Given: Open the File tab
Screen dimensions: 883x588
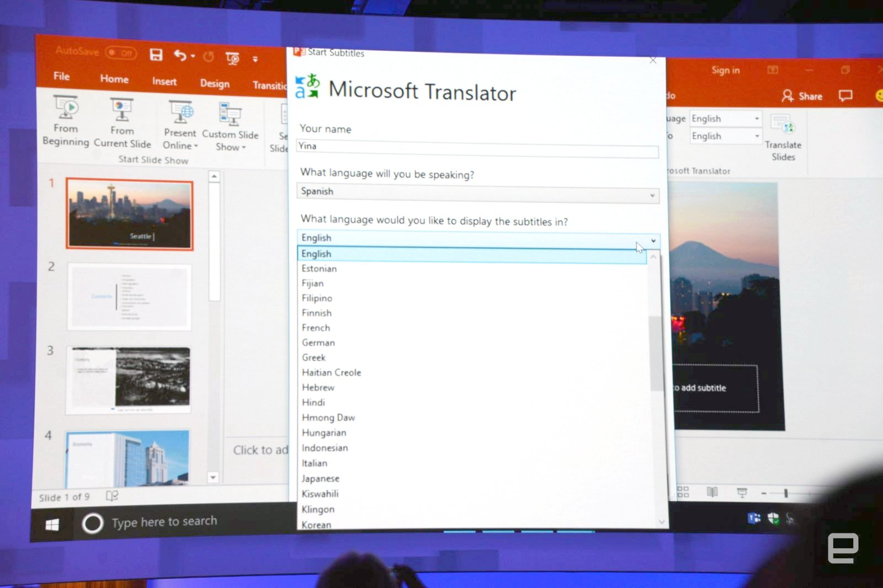Looking at the screenshot, I should pos(61,76).
